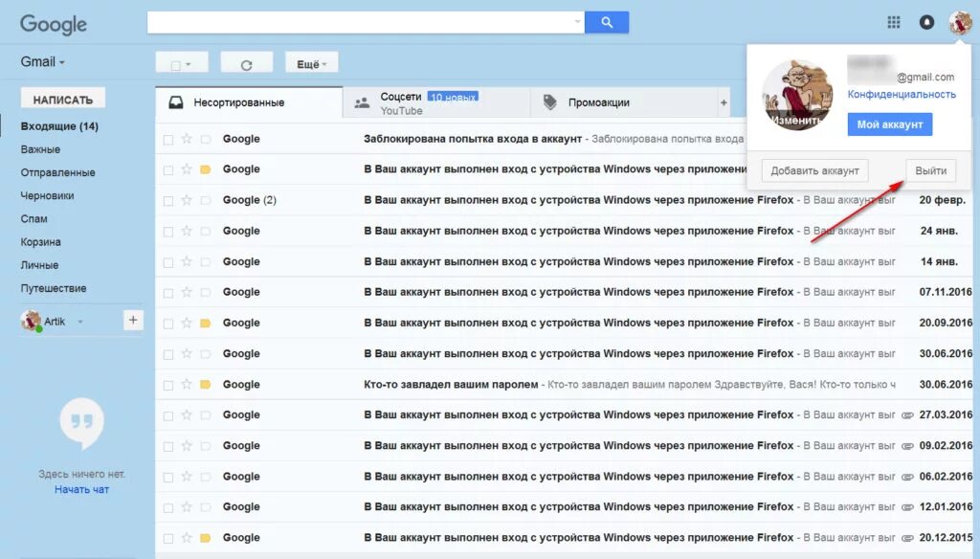
Task: Star the email dated 07.11.2016
Action: [x=187, y=292]
